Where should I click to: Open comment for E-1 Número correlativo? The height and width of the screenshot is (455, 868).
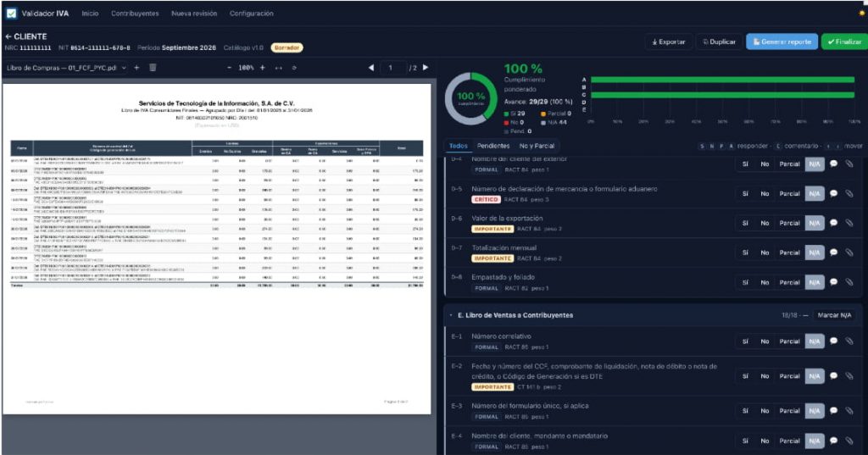click(x=834, y=341)
